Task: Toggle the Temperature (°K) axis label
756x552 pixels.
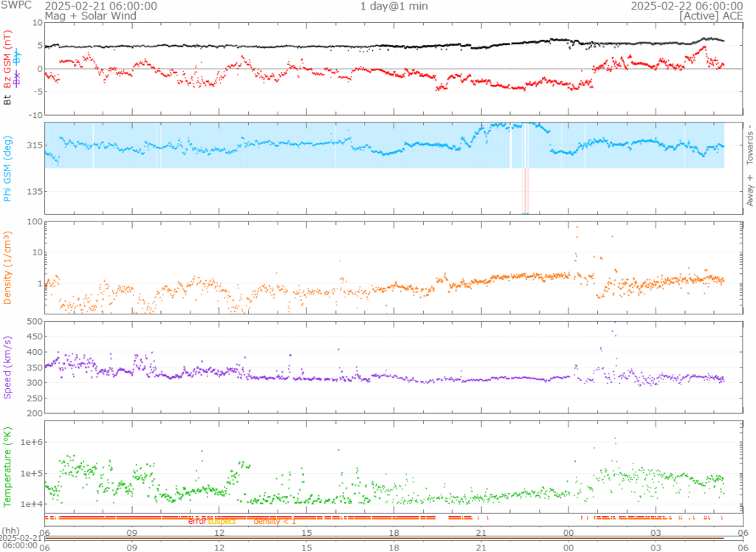Action: (x=7, y=466)
